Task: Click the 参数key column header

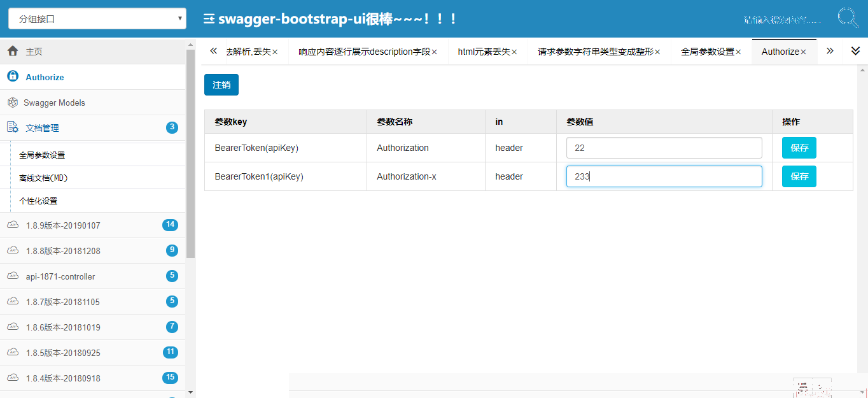Action: [286, 122]
